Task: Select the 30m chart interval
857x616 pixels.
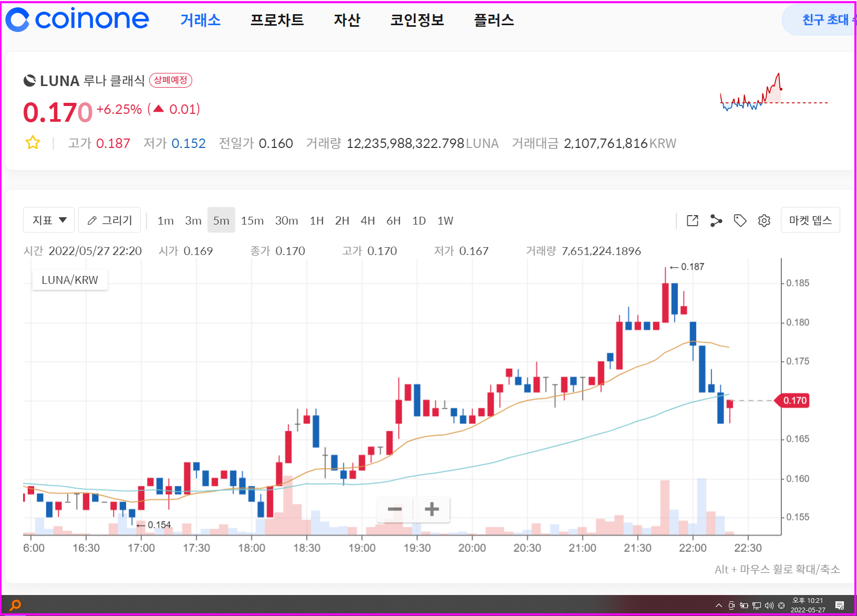Action: pyautogui.click(x=287, y=220)
